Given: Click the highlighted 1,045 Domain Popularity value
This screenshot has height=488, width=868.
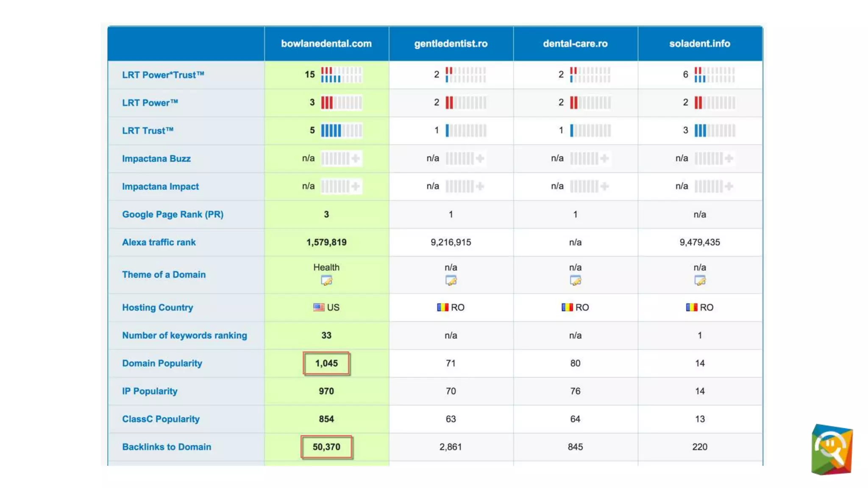Looking at the screenshot, I should (326, 363).
